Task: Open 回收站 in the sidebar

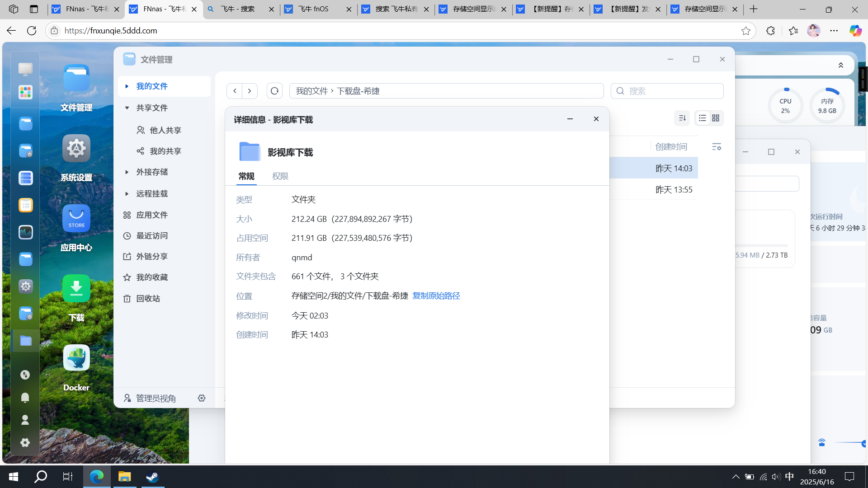Action: pyautogui.click(x=164, y=298)
